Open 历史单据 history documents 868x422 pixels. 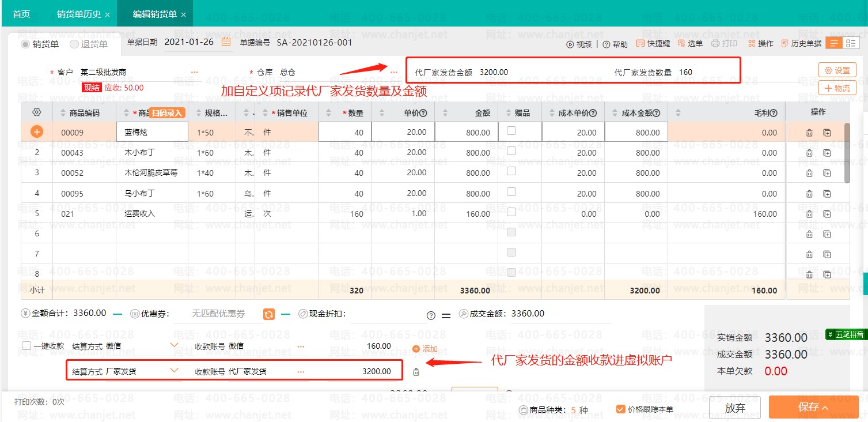tap(801, 43)
